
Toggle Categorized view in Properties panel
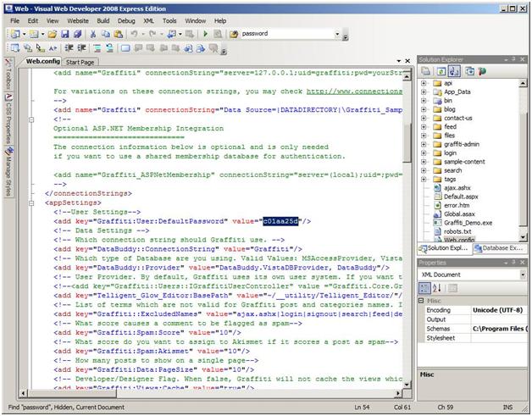(424, 288)
